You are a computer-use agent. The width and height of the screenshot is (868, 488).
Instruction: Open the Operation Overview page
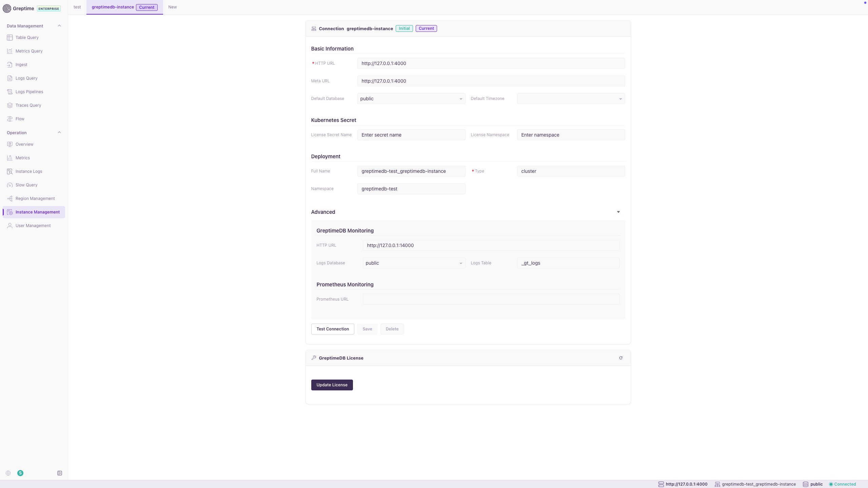coord(34,144)
